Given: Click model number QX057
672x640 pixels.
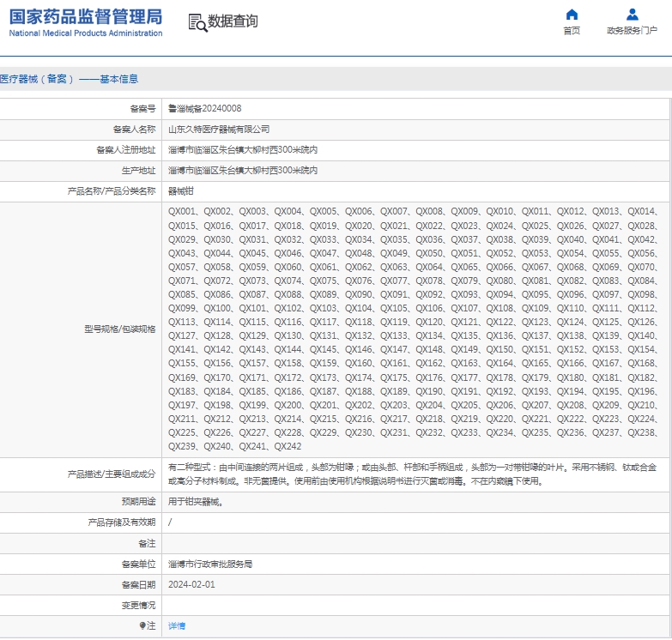Looking at the screenshot, I should tap(182, 267).
